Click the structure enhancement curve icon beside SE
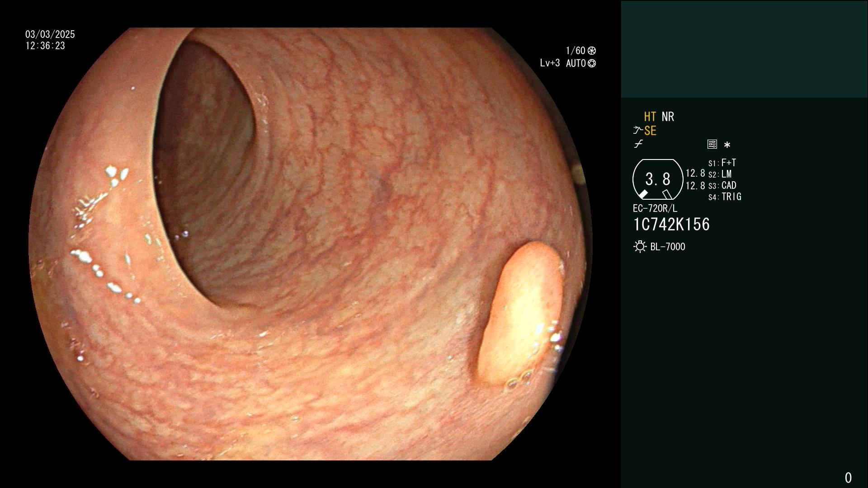 638,131
